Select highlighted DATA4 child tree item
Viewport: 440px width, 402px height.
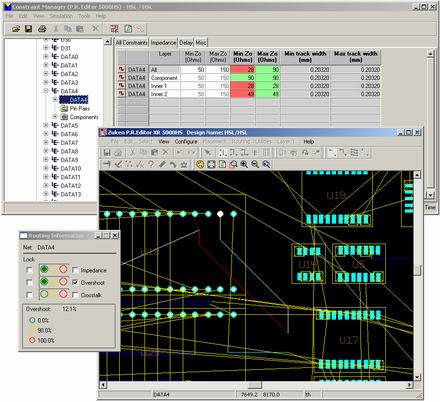[x=74, y=100]
